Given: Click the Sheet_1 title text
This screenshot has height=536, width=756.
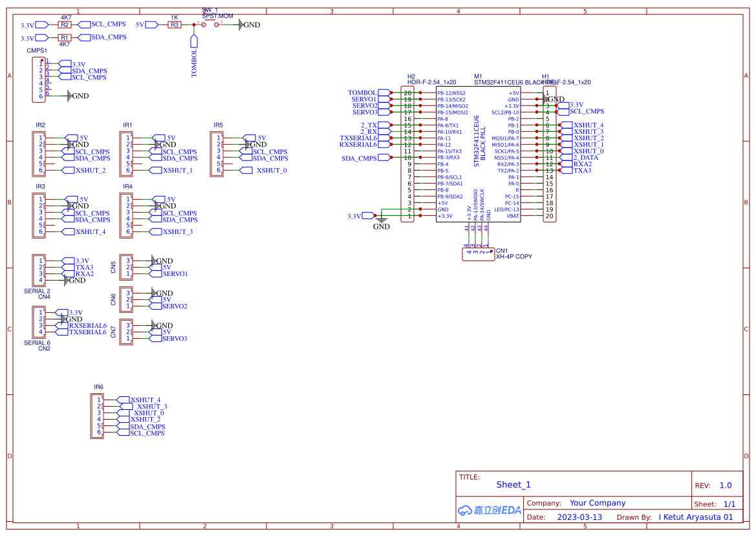Looking at the screenshot, I should [x=513, y=485].
